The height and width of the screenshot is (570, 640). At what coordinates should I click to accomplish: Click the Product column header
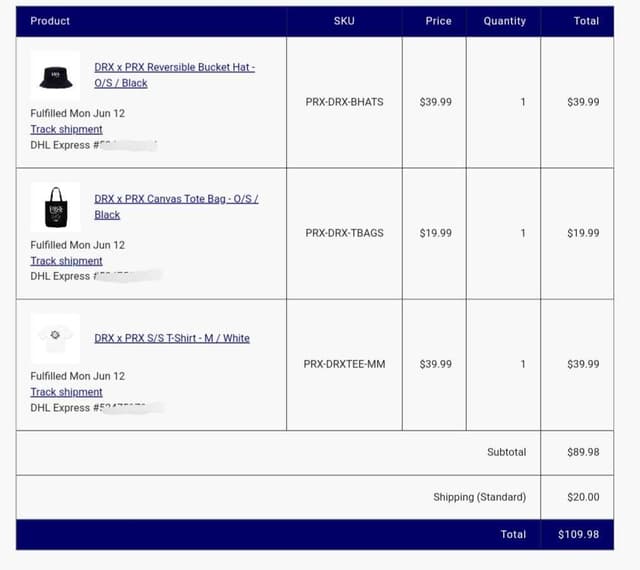coord(50,21)
